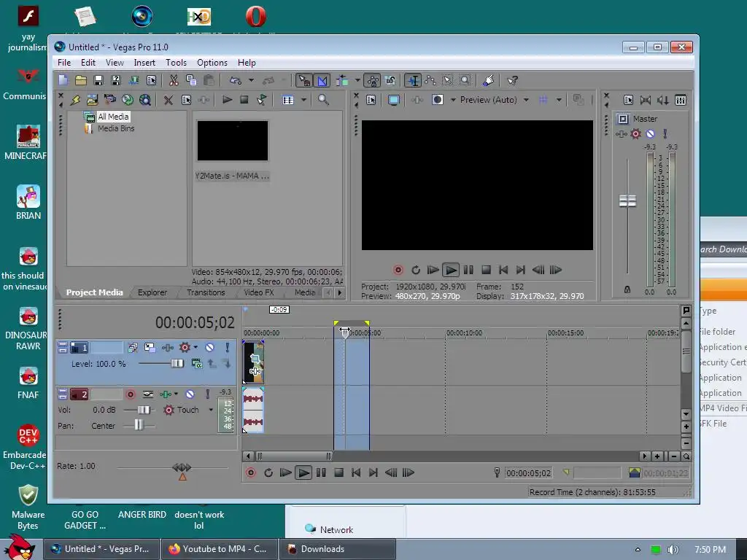Screen dimensions: 747x560
Task: Toggle preview on external monitor
Action: [x=393, y=99]
